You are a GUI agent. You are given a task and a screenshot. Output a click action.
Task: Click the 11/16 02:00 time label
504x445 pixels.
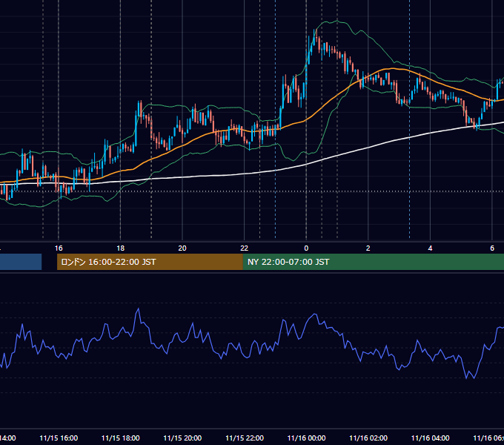pos(368,438)
